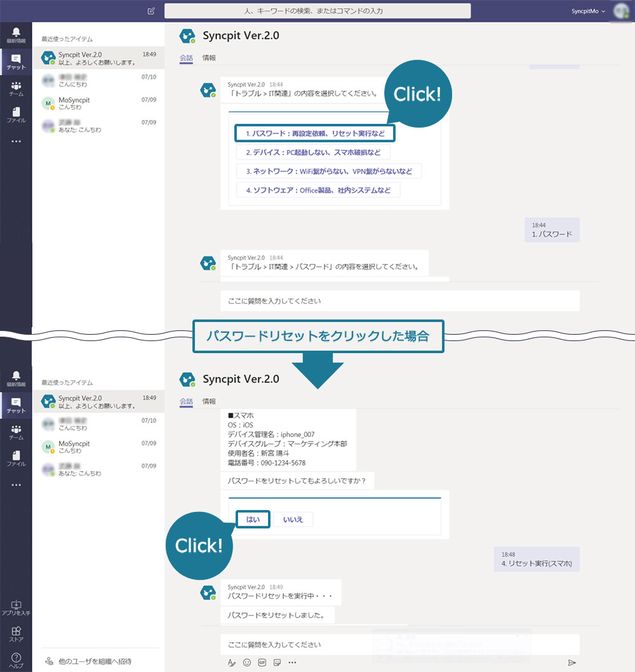Switch to 情報 tab in lower screenshot
The width and height of the screenshot is (635, 672).
click(x=209, y=401)
